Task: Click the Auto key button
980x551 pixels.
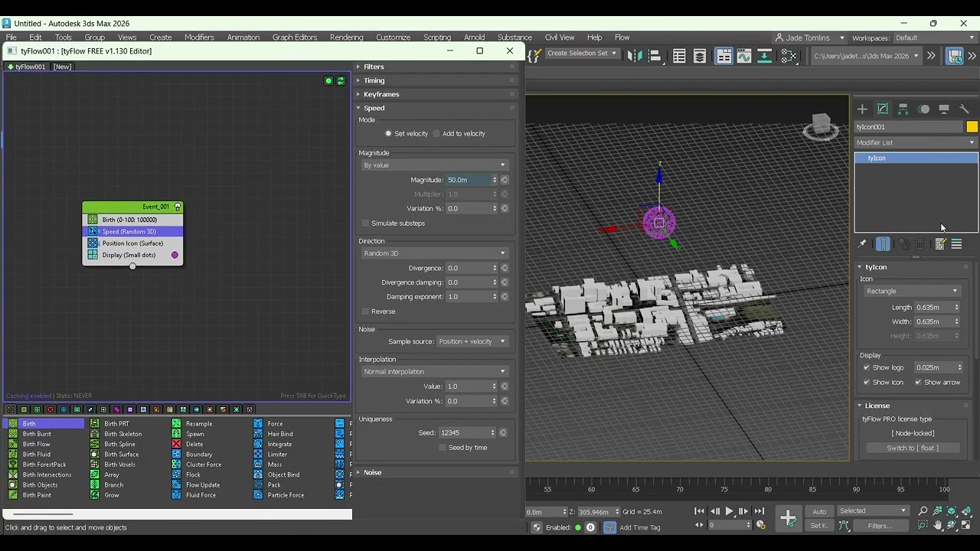Action: (x=819, y=511)
